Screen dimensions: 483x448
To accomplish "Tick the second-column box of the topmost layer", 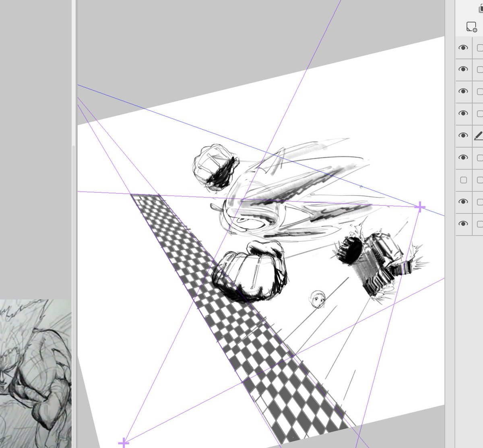I will point(480,48).
